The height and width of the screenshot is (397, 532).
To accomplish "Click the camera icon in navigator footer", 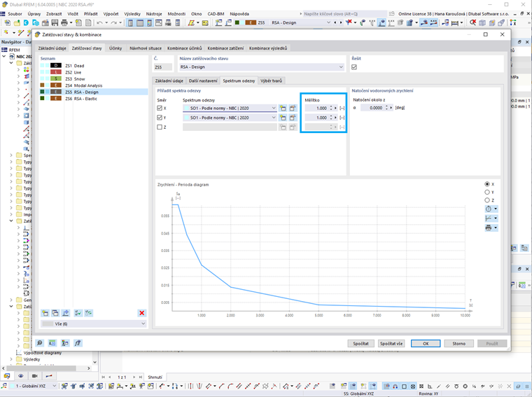I will click(x=34, y=375).
